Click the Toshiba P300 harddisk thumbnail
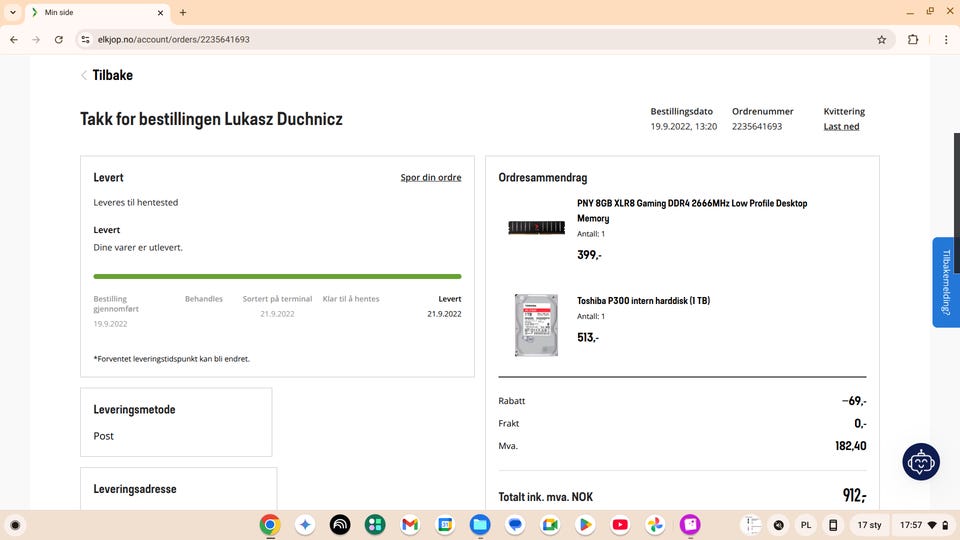The height and width of the screenshot is (540, 960). 536,325
